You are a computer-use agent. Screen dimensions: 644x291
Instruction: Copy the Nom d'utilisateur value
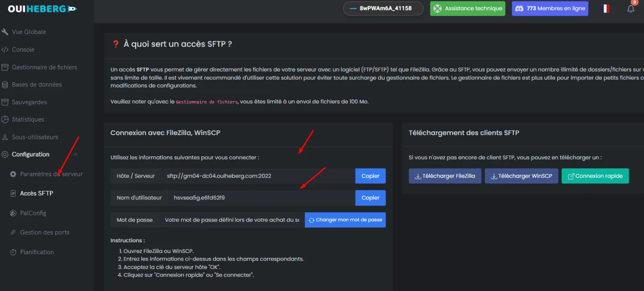(370, 198)
